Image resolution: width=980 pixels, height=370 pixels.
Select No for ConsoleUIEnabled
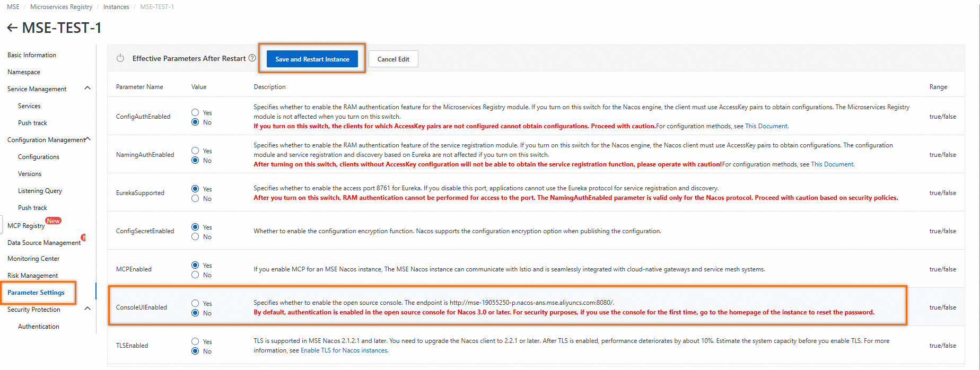195,313
